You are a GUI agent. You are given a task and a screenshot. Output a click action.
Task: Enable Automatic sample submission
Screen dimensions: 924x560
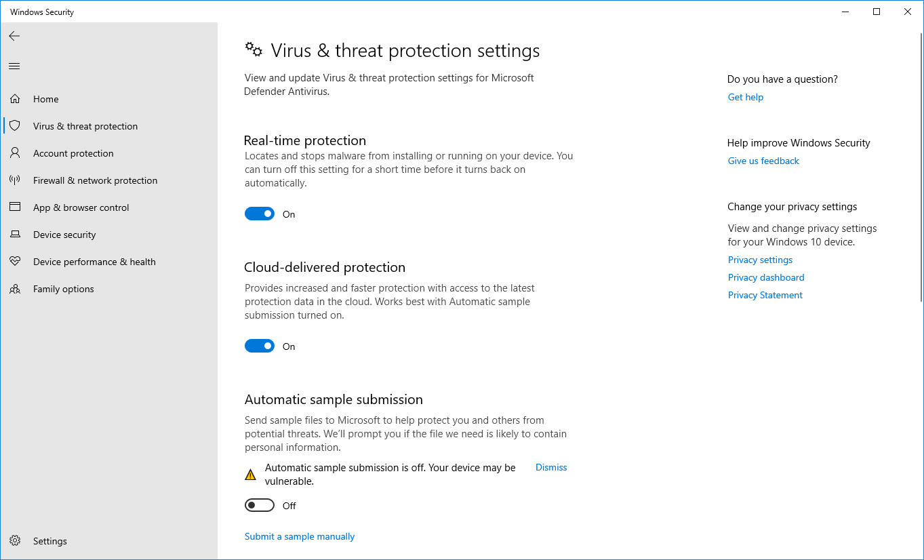[260, 505]
